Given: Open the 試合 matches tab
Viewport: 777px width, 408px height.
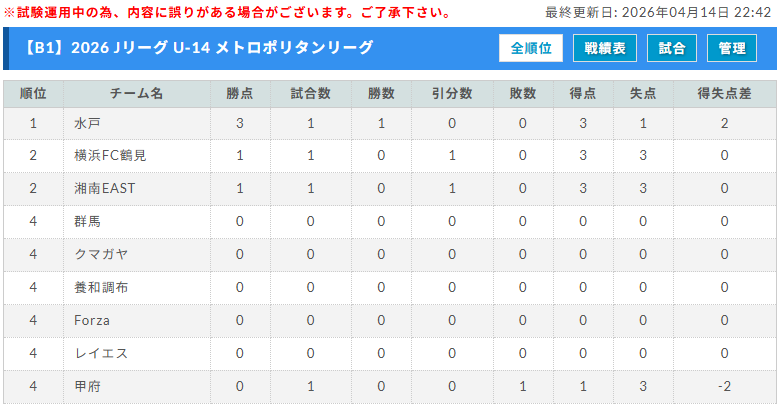Looking at the screenshot, I should coord(672,48).
